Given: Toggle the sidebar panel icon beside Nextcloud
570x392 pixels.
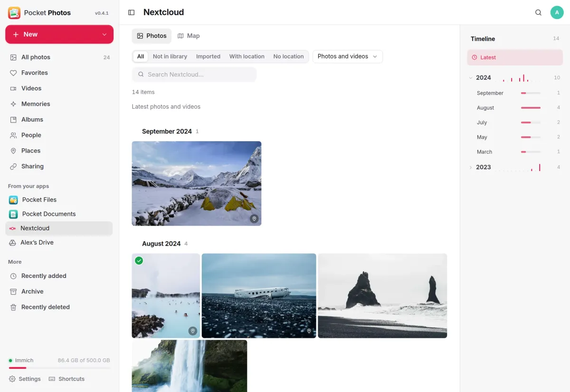Looking at the screenshot, I should coord(132,12).
